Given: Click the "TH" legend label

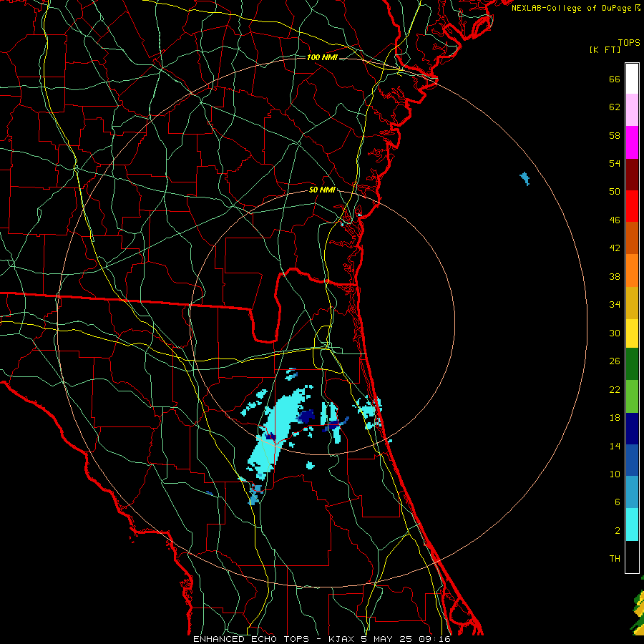Looking at the screenshot, I should (x=615, y=558).
